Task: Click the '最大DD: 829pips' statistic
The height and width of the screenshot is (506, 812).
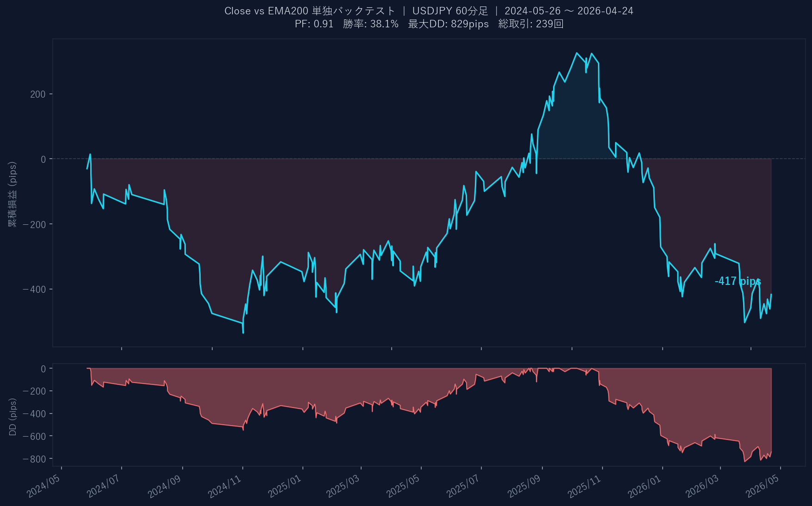Action: coord(448,24)
